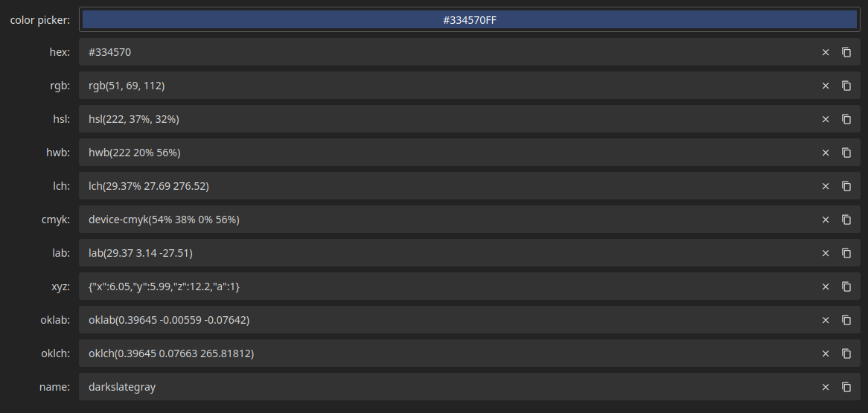Click into the hex input field
This screenshot has width=868, height=413.
click(x=448, y=52)
